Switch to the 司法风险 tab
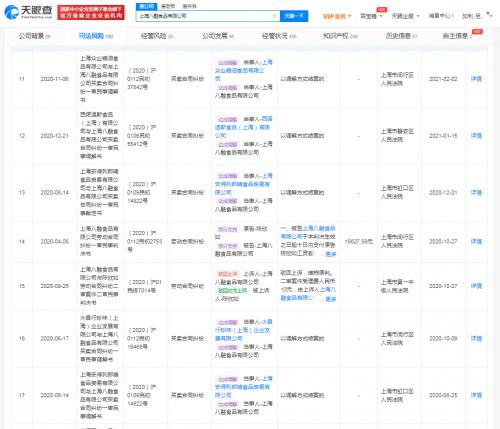500x429 pixels. point(96,36)
